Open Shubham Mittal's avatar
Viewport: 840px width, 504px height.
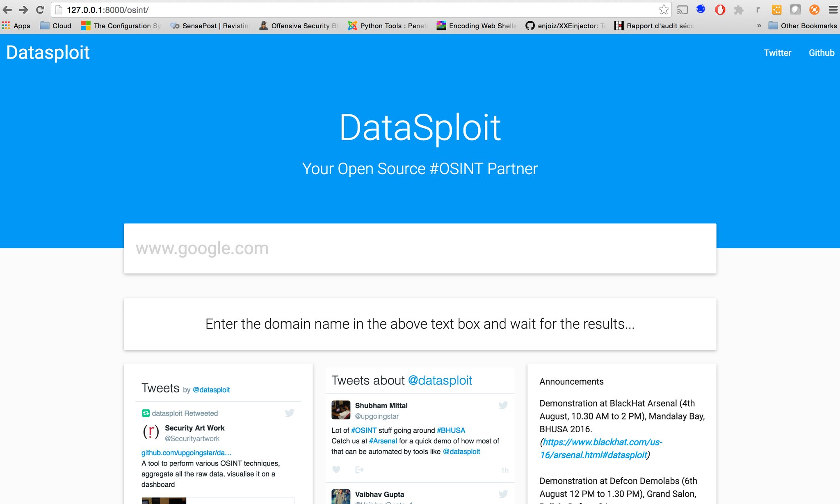pos(341,410)
